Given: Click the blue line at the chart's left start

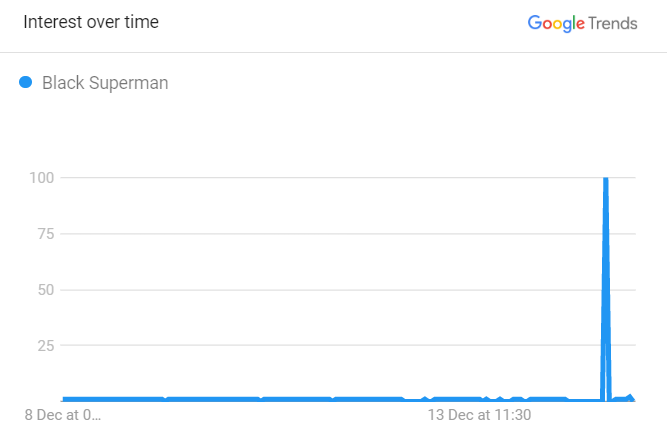Looking at the screenshot, I should [x=65, y=399].
